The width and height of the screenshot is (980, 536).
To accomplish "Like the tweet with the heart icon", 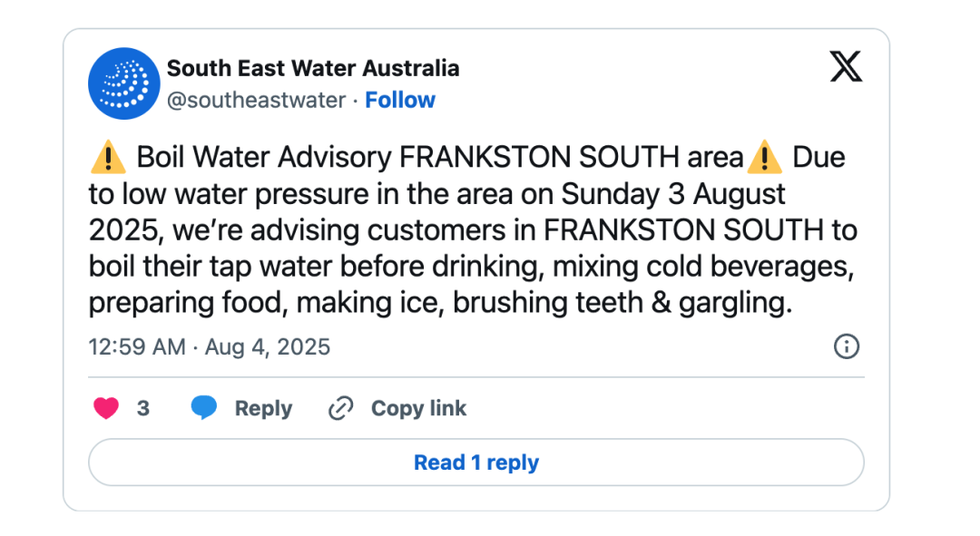I will pyautogui.click(x=106, y=408).
